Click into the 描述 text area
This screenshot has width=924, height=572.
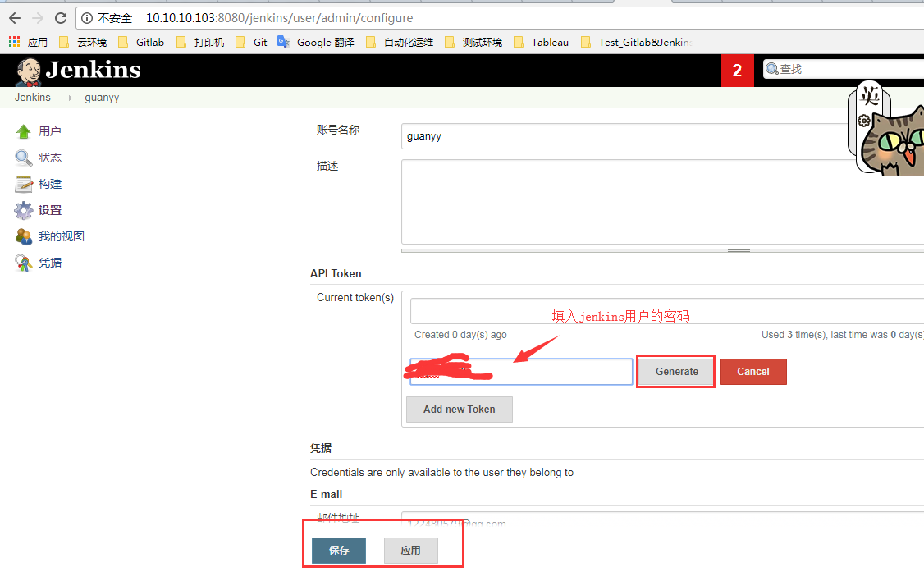click(x=662, y=201)
